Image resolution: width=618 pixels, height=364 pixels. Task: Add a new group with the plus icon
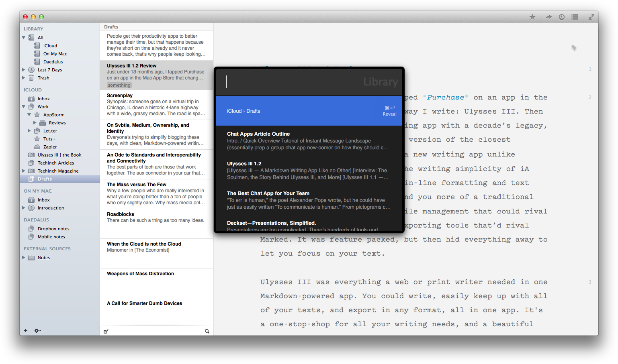26,331
